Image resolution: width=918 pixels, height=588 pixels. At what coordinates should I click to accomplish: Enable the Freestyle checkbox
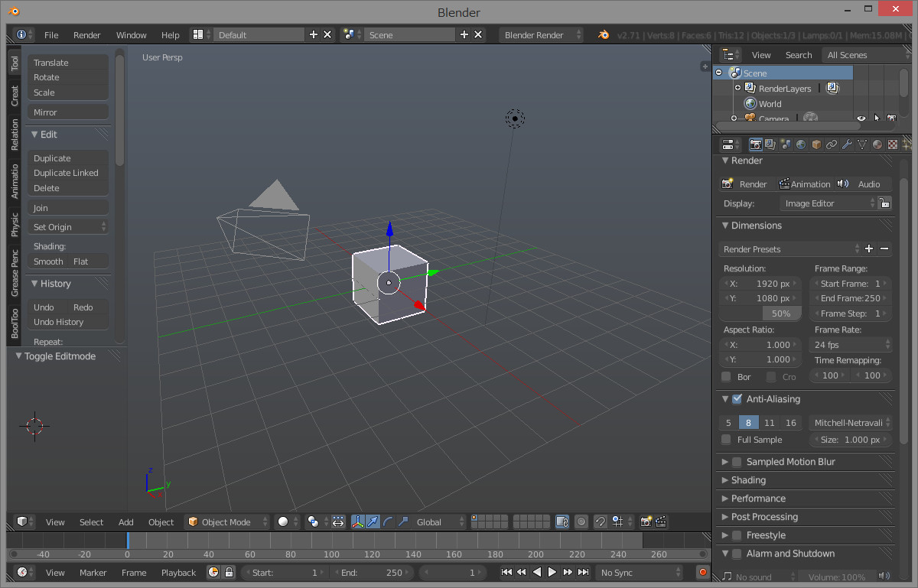(x=737, y=534)
